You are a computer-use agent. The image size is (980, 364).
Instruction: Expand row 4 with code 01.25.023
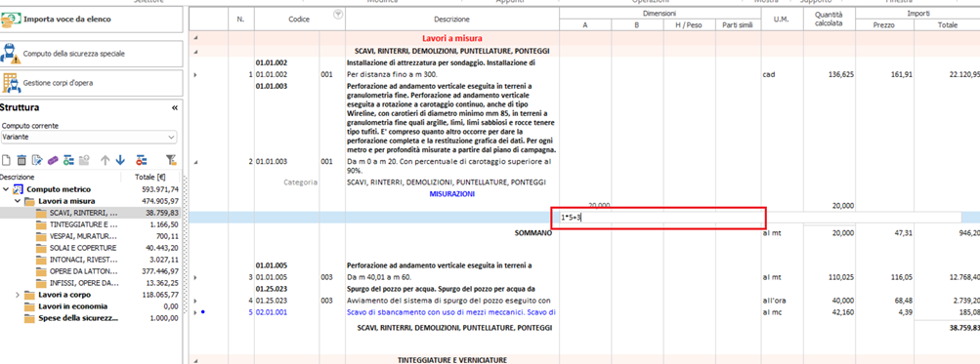pos(195,301)
